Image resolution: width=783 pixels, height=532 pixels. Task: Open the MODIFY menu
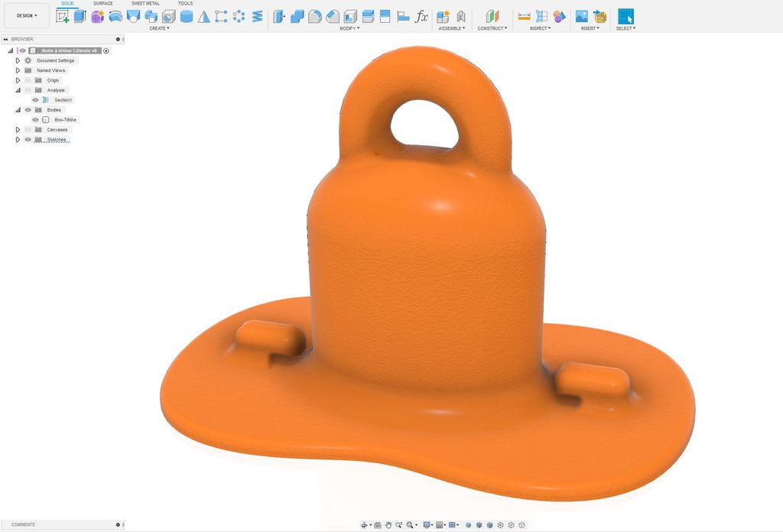(349, 28)
